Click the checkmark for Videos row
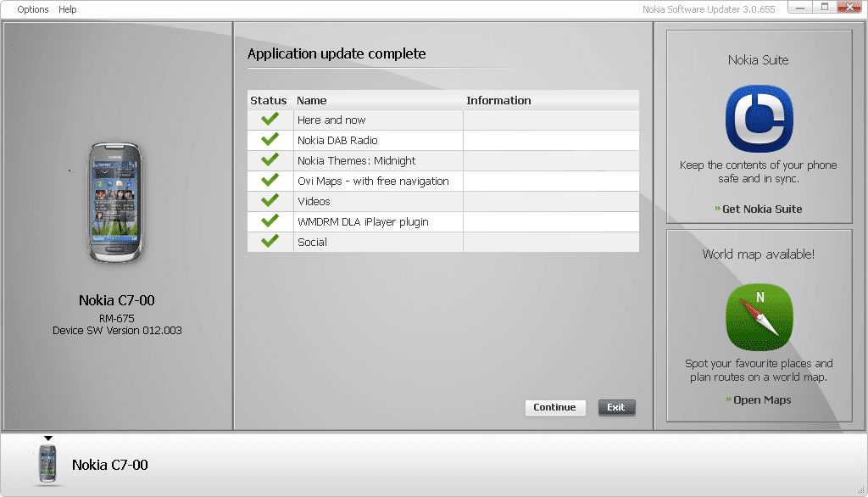 click(270, 200)
